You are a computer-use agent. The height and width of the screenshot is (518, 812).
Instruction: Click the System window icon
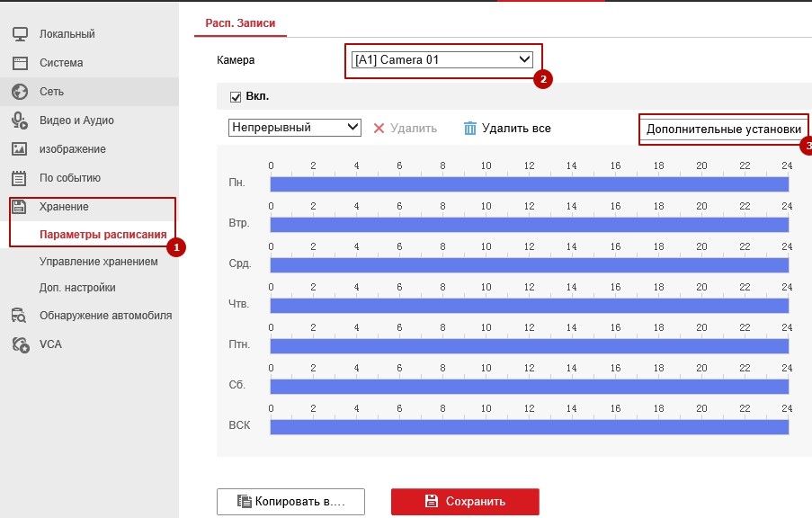[20, 63]
